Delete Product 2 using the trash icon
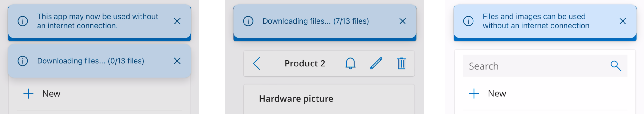 [x=401, y=63]
